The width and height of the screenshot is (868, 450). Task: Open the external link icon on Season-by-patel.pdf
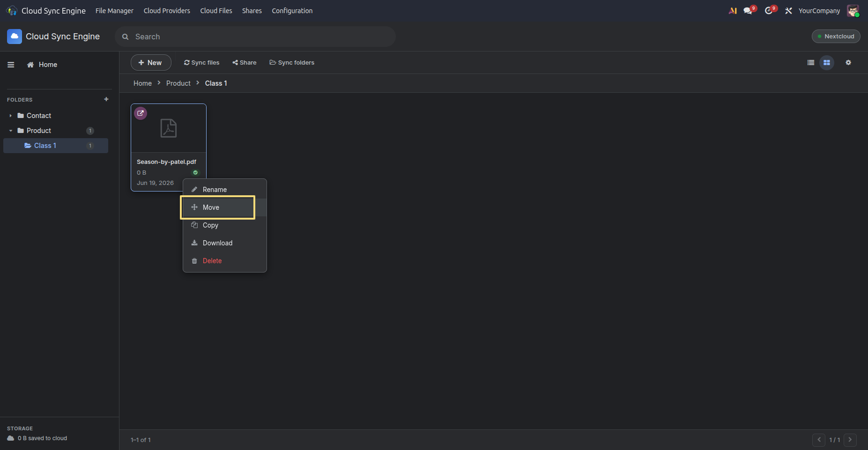[141, 113]
